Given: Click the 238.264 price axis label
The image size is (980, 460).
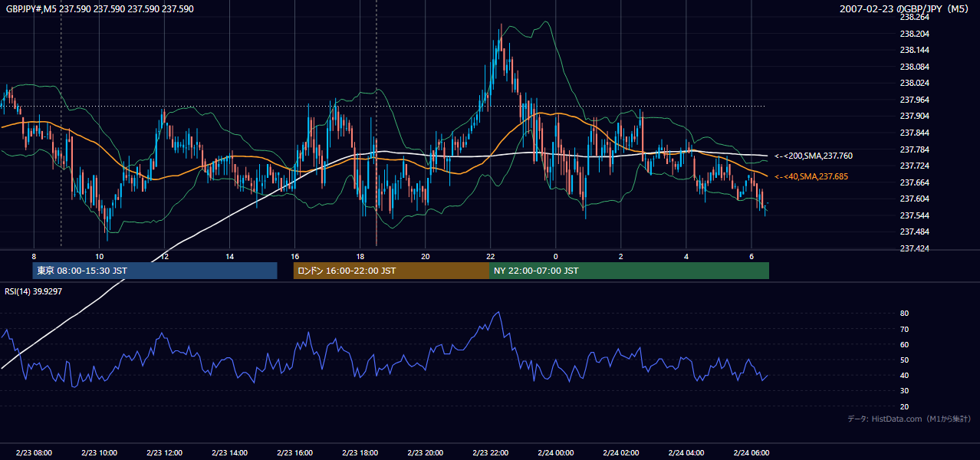Looking at the screenshot, I should coord(916,17).
